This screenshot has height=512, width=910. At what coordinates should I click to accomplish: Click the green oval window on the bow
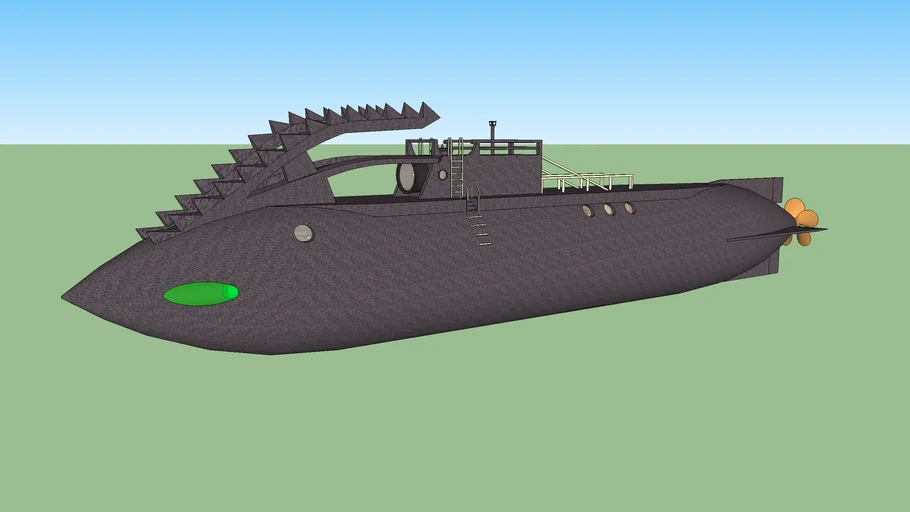(201, 293)
